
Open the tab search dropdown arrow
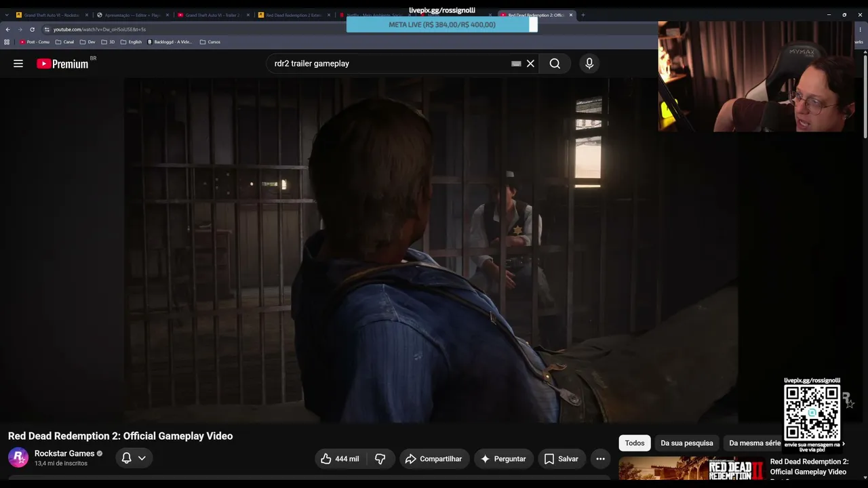click(x=7, y=15)
